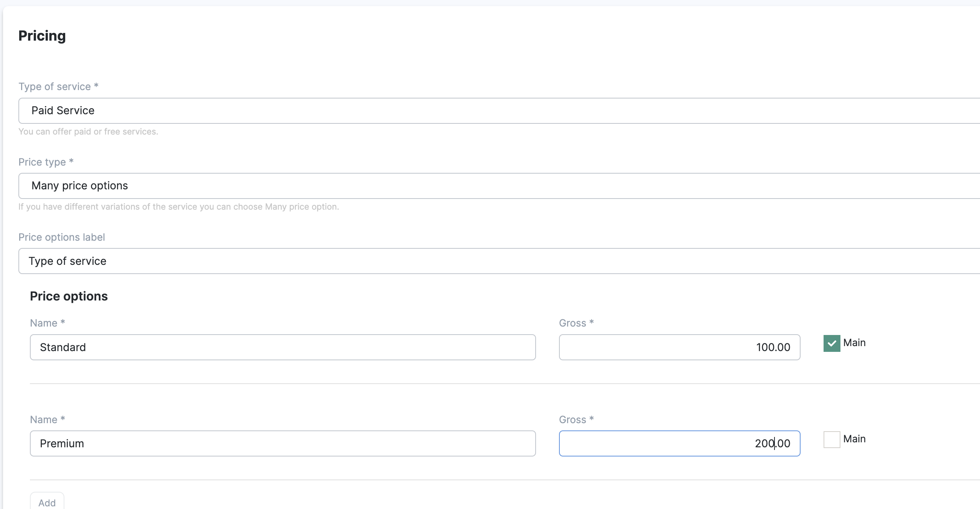Focus the Premium name input field
This screenshot has width=980, height=509.
click(x=283, y=443)
